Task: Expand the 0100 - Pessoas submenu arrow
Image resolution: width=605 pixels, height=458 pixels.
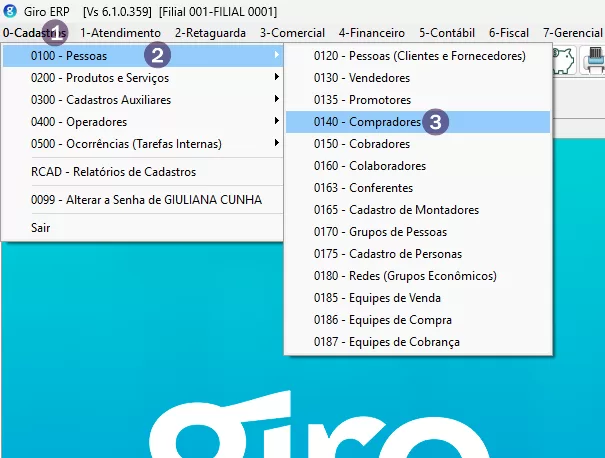Action: click(276, 55)
